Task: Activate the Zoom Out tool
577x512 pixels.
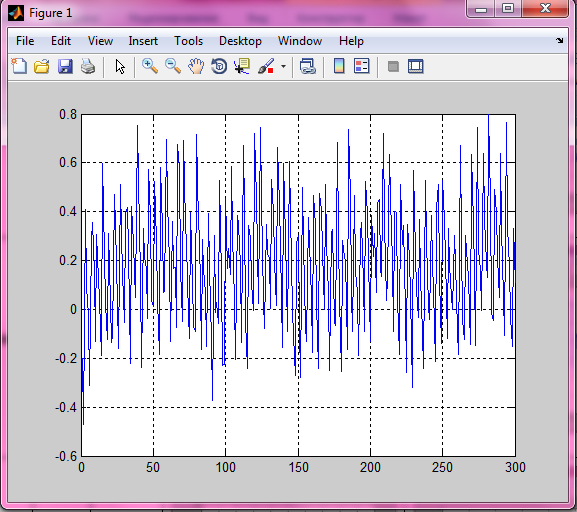Action: click(173, 67)
